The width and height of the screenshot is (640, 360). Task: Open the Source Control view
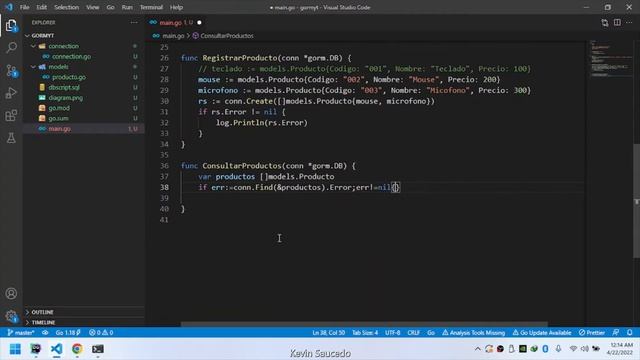11,71
